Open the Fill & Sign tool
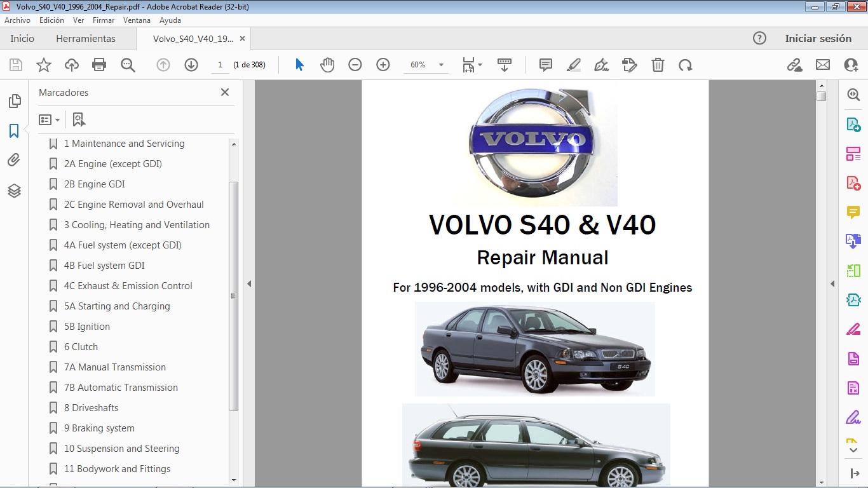 (853, 417)
